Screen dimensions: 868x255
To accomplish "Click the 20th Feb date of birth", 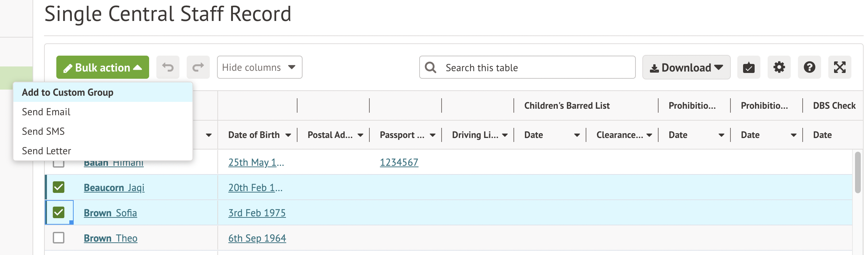I will (255, 188).
